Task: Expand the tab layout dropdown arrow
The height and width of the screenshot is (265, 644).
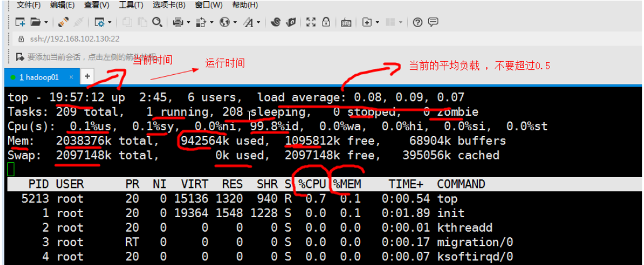Action: [400, 22]
